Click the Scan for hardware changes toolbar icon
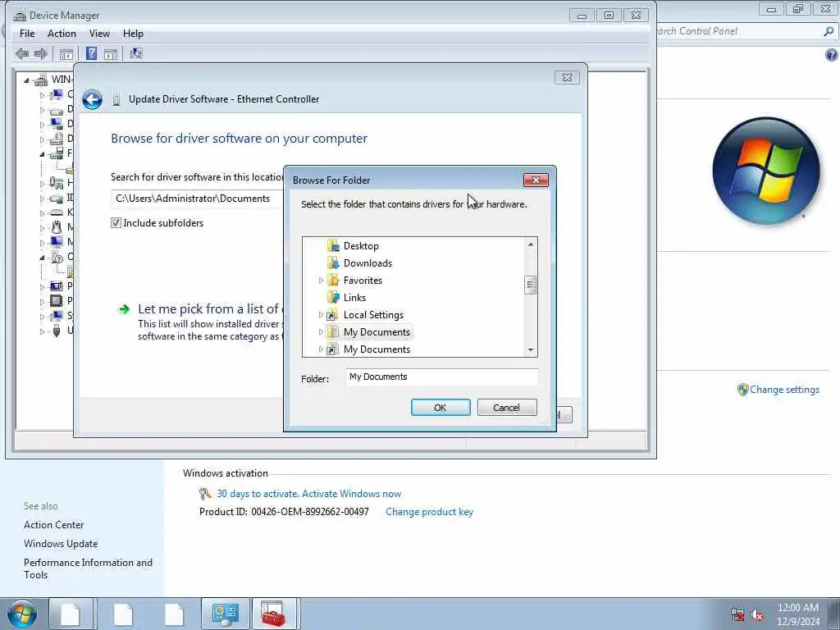The height and width of the screenshot is (630, 840). point(136,53)
